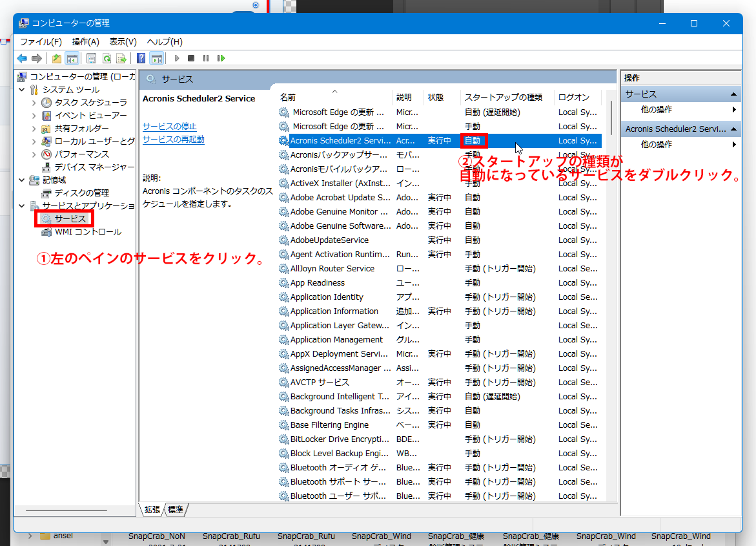Open the ヘルプ(H) menu
The height and width of the screenshot is (546, 756).
pyautogui.click(x=165, y=42)
